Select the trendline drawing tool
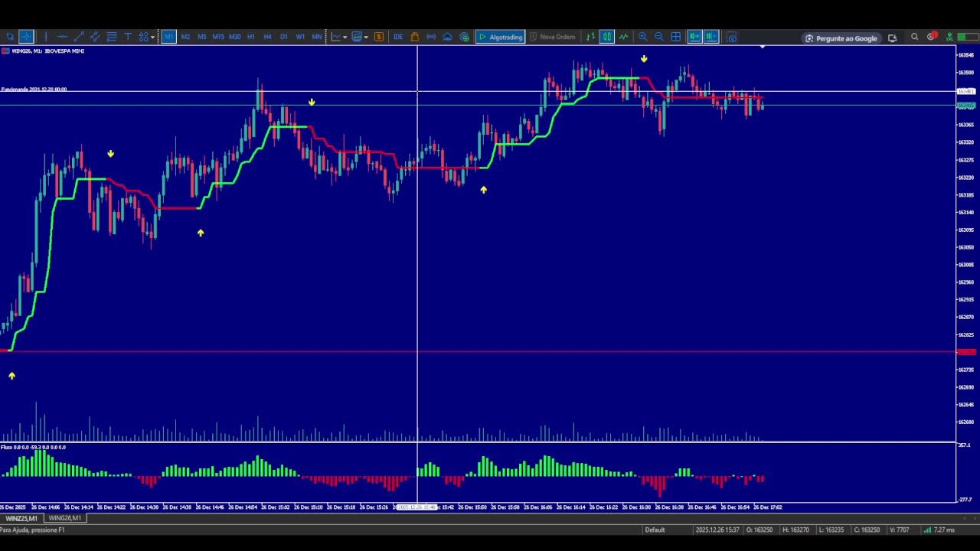 [79, 37]
